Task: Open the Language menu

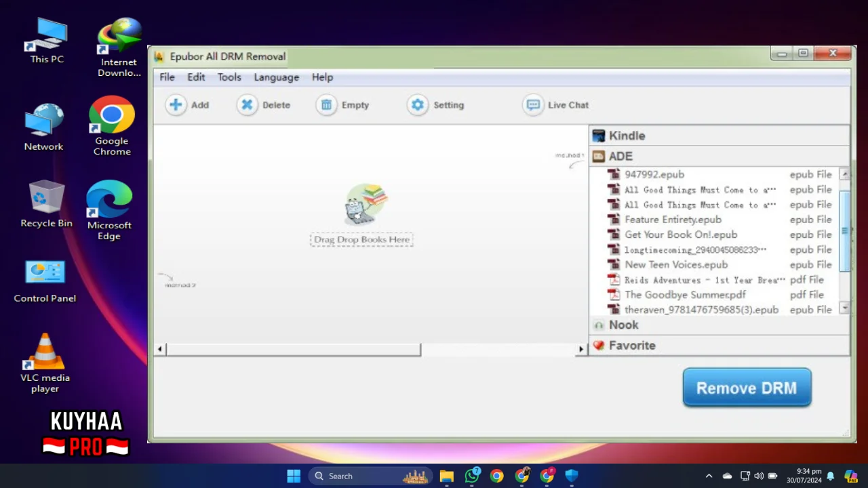Action: (x=276, y=77)
